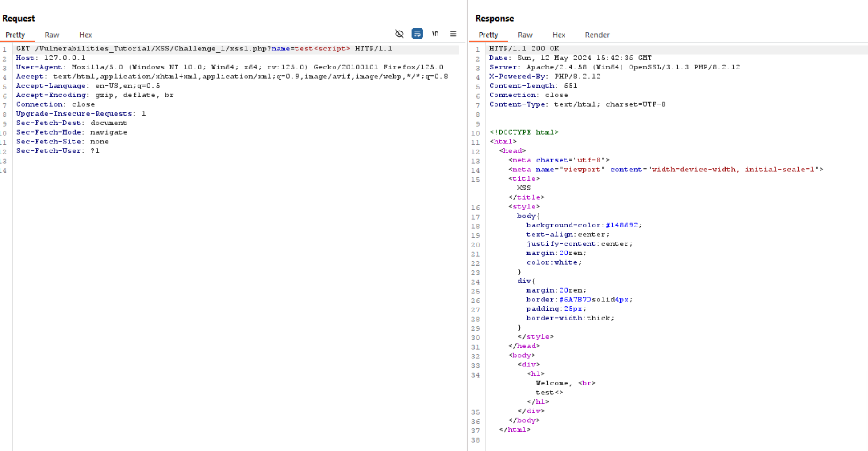Click the reflected test<> output

tap(549, 393)
